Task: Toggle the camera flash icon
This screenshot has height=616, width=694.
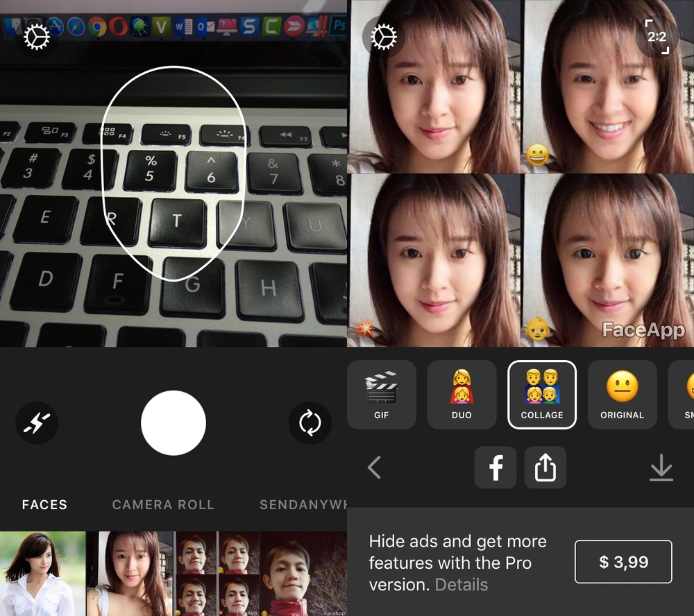Action: 37,422
